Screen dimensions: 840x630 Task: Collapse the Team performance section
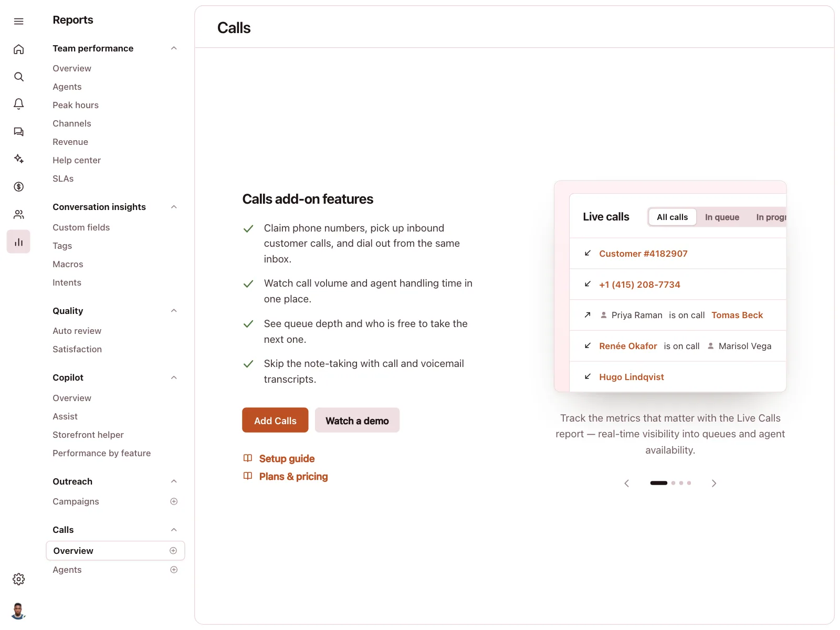tap(174, 48)
